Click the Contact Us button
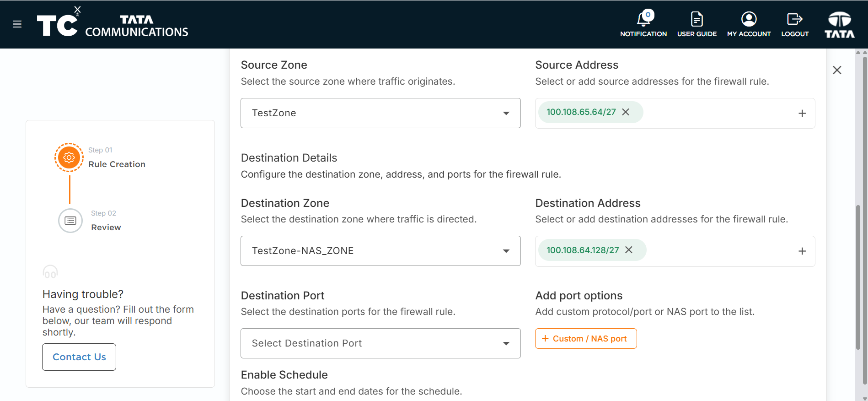This screenshot has width=868, height=401. 79,357
